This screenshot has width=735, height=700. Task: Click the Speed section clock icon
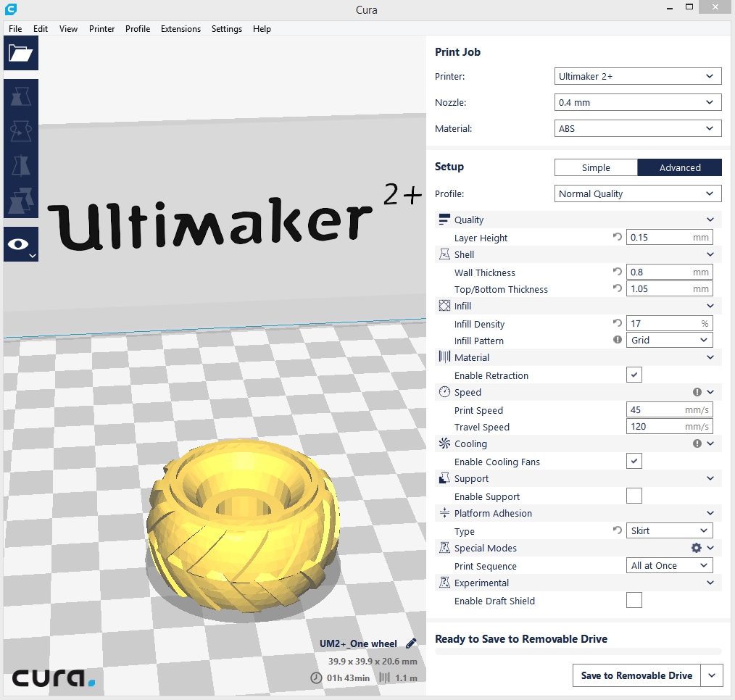pos(444,392)
